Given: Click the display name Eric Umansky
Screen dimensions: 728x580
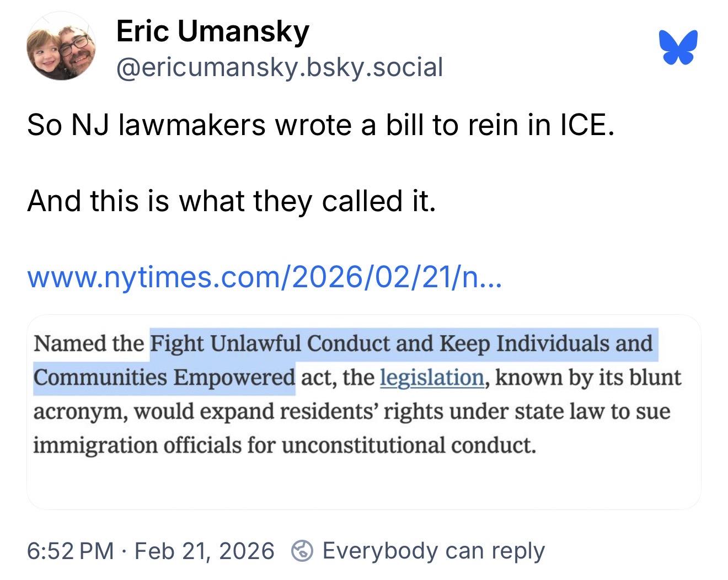Looking at the screenshot, I should pyautogui.click(x=212, y=31).
